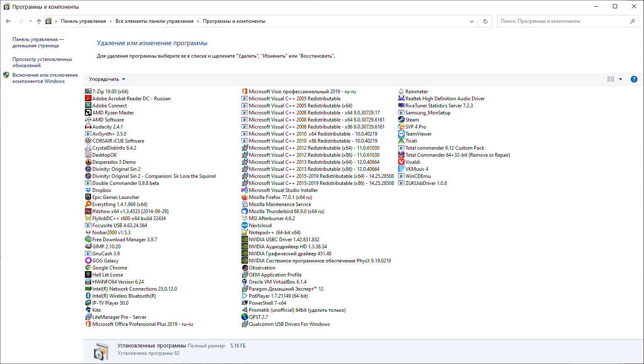Refresh the programs list

(x=485, y=21)
